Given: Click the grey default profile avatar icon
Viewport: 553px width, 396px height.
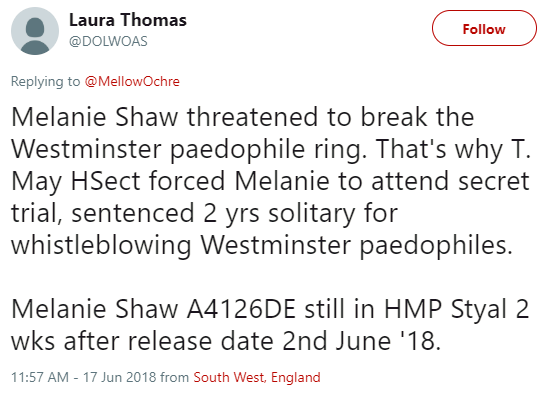Looking at the screenshot, I should (35, 31).
